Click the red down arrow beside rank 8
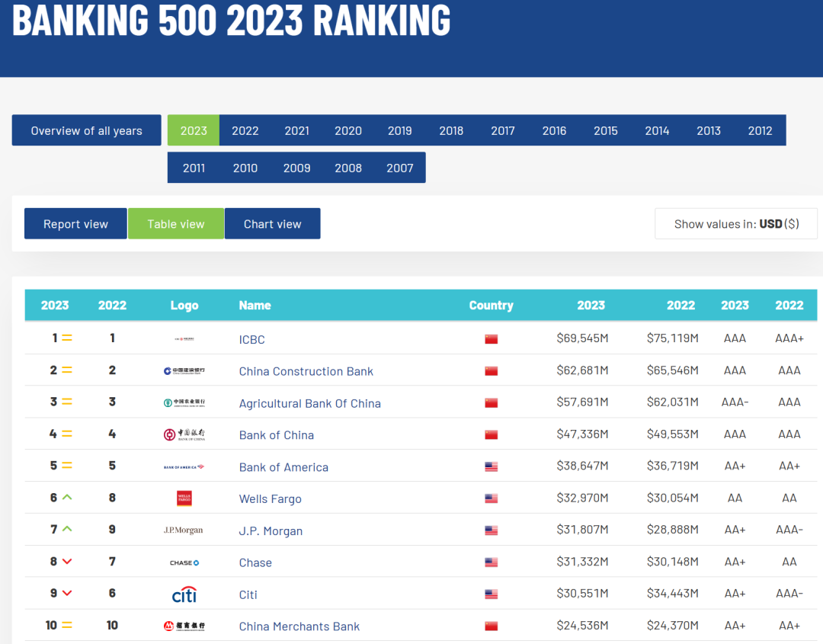Image resolution: width=823 pixels, height=644 pixels. tap(67, 562)
